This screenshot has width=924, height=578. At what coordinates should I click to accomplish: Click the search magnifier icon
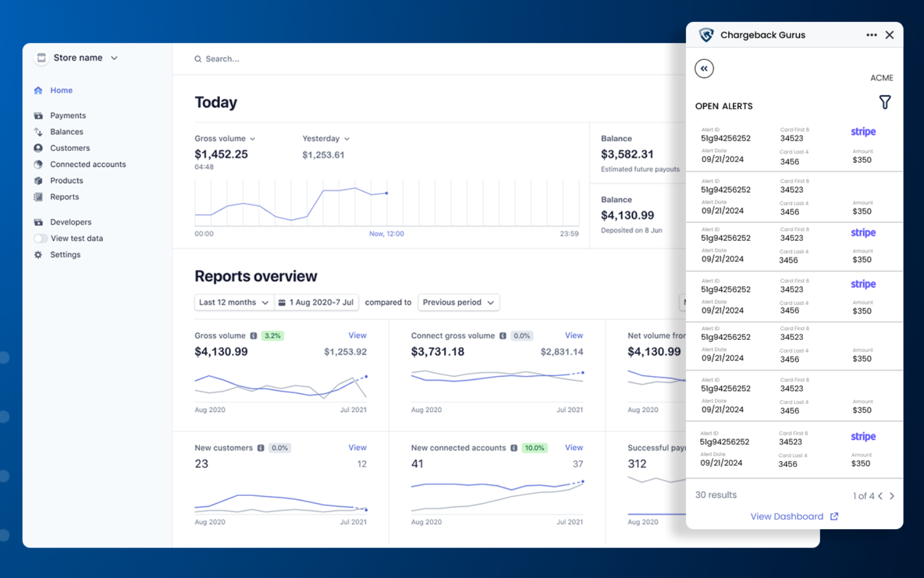tap(198, 59)
